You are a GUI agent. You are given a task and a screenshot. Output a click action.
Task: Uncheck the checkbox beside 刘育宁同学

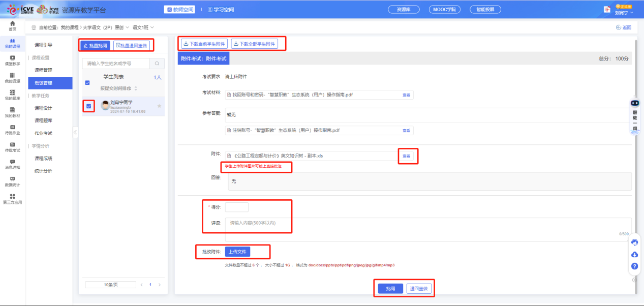coord(89,106)
